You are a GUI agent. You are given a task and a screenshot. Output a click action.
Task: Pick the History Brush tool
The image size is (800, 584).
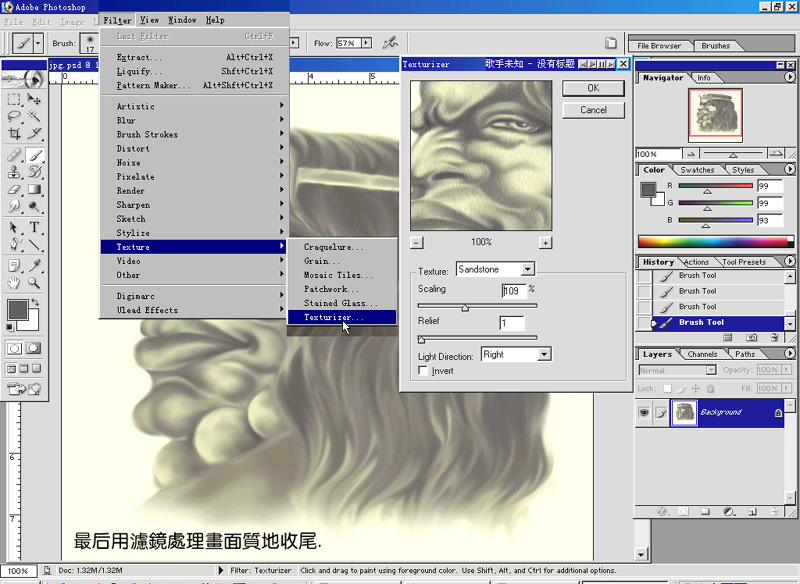pyautogui.click(x=34, y=172)
